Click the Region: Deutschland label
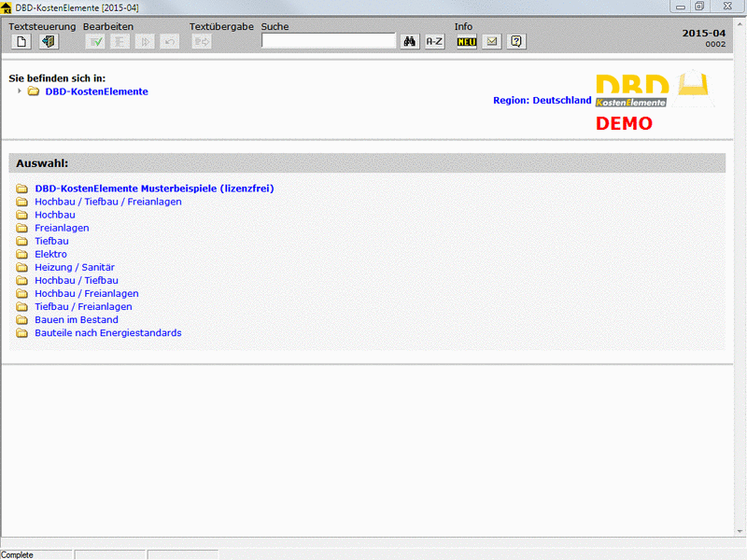The width and height of the screenshot is (747, 560). point(543,101)
